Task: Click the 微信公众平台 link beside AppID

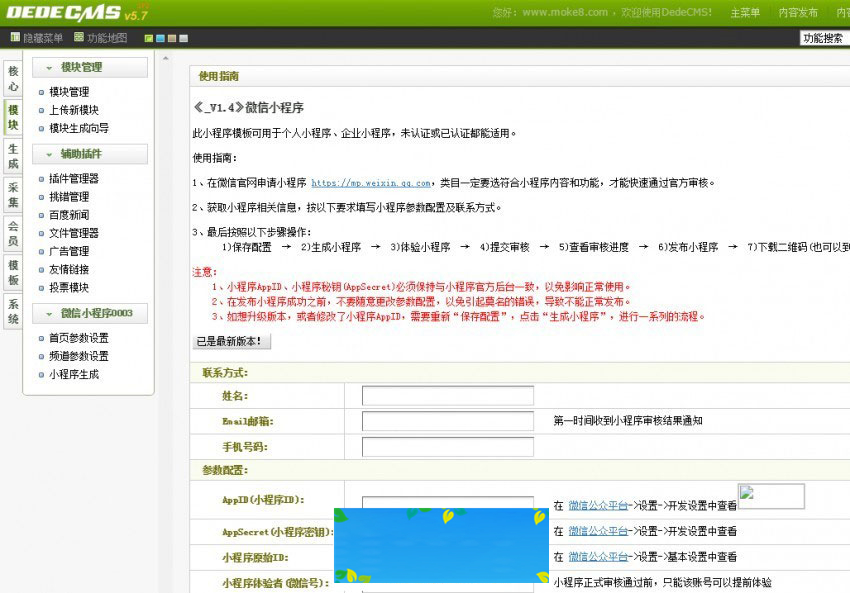Action: (x=597, y=505)
